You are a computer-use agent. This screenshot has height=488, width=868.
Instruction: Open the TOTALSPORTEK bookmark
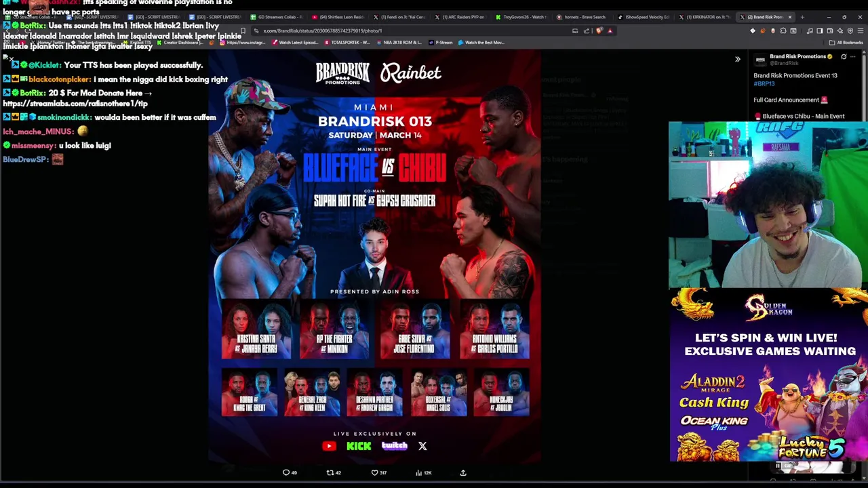pyautogui.click(x=347, y=42)
